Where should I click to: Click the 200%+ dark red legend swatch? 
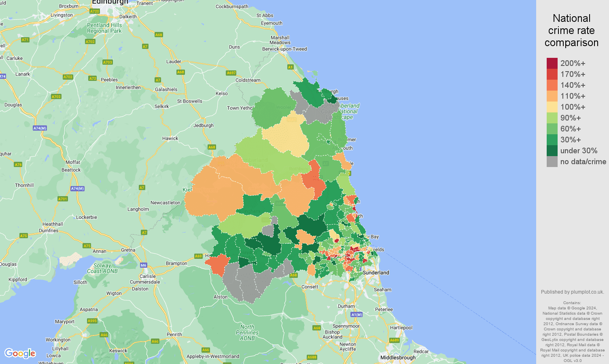point(552,63)
